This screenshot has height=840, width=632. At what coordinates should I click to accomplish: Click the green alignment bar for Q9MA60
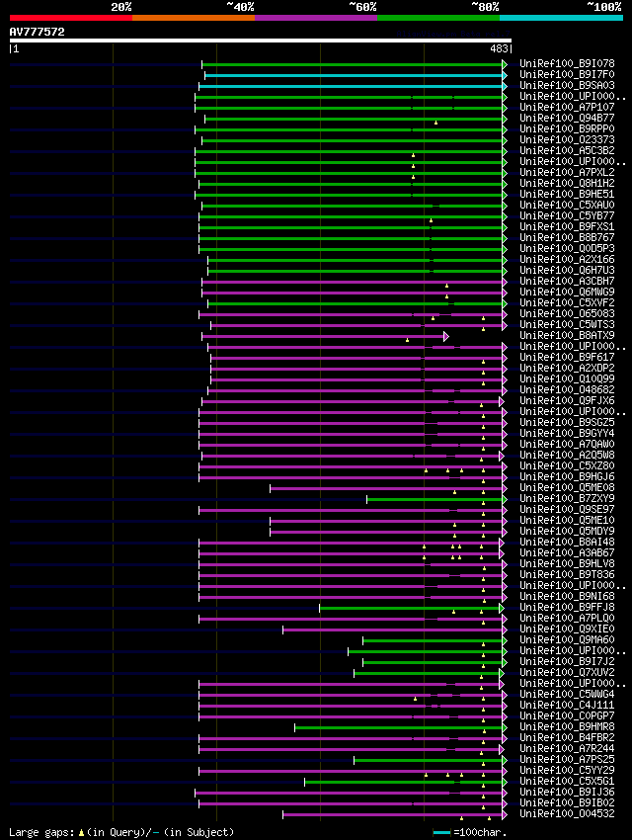click(x=434, y=640)
